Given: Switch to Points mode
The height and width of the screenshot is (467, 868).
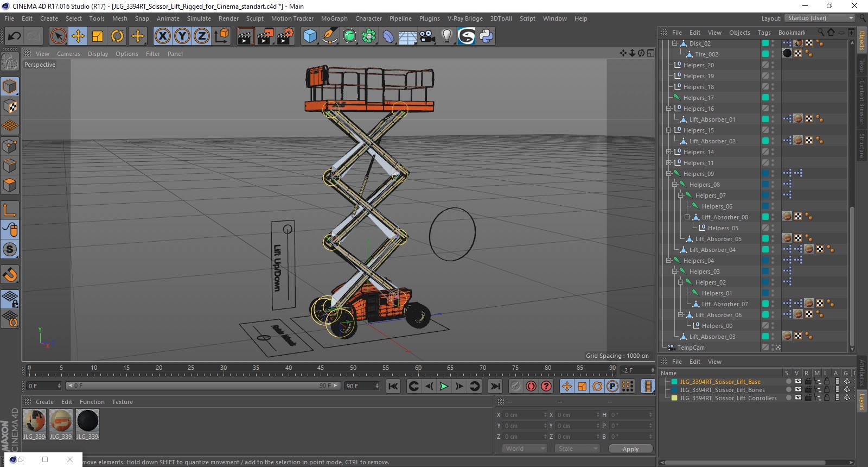Looking at the screenshot, I should (x=10, y=146).
